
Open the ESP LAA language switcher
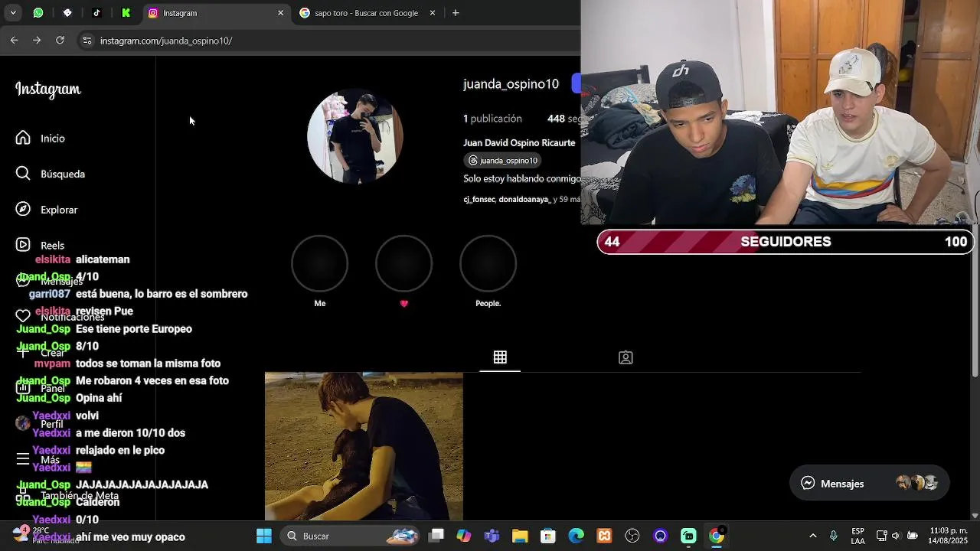(x=858, y=536)
